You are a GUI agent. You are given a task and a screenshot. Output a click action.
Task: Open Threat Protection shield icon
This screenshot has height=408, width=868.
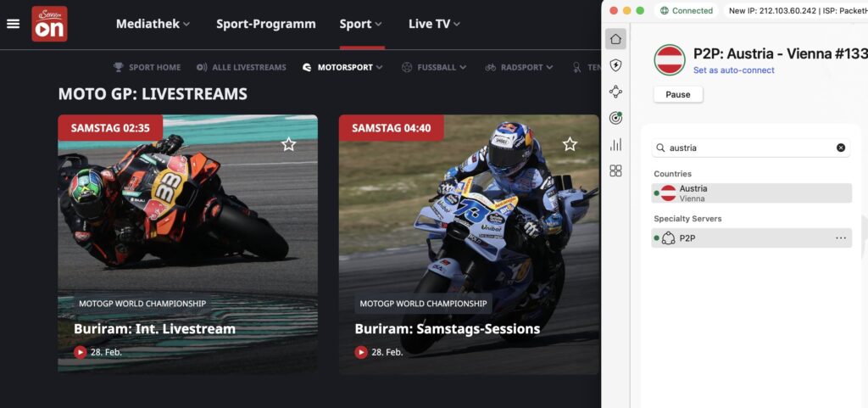(616, 65)
